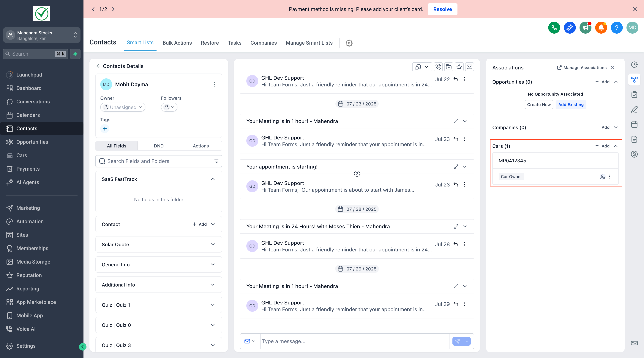Open the megaphone announcements icon
The width and height of the screenshot is (644, 358).
click(585, 28)
